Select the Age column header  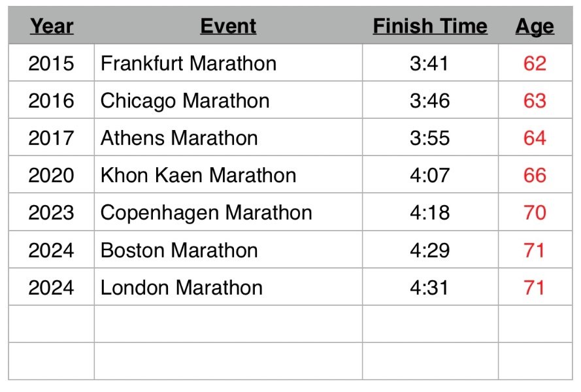pos(535,26)
